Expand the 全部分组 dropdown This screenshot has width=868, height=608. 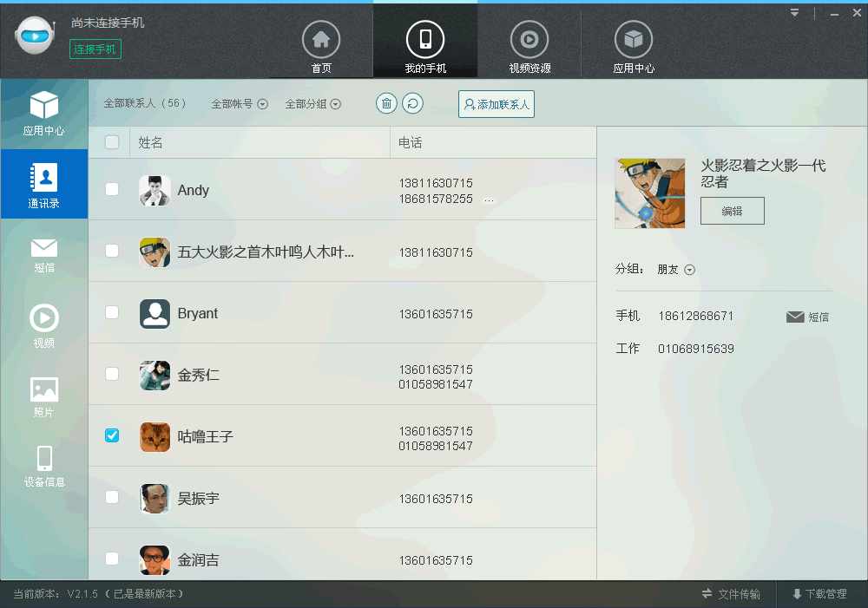click(313, 104)
